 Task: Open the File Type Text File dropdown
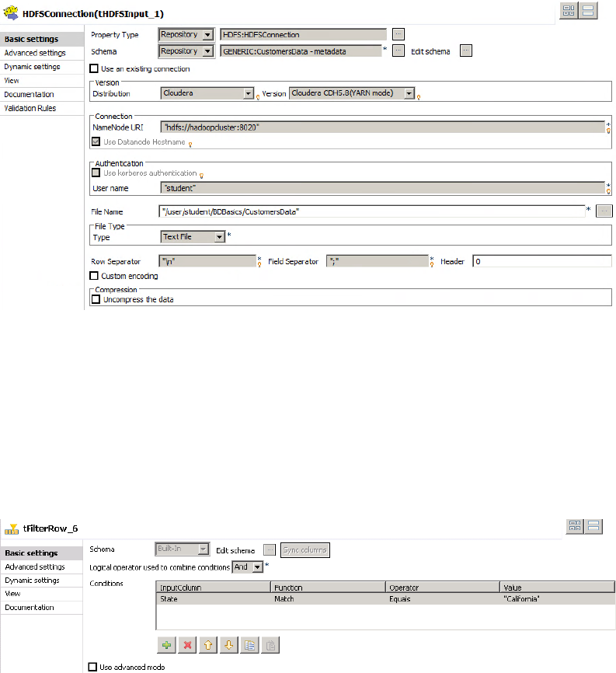pyautogui.click(x=193, y=236)
